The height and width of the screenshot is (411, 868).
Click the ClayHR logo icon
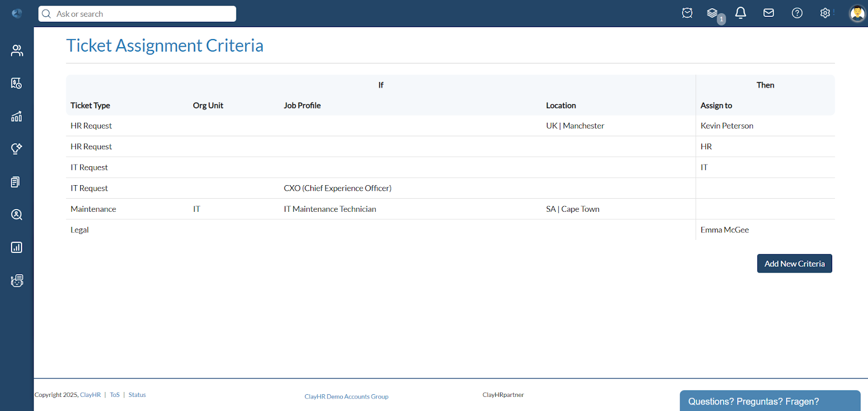click(x=17, y=14)
